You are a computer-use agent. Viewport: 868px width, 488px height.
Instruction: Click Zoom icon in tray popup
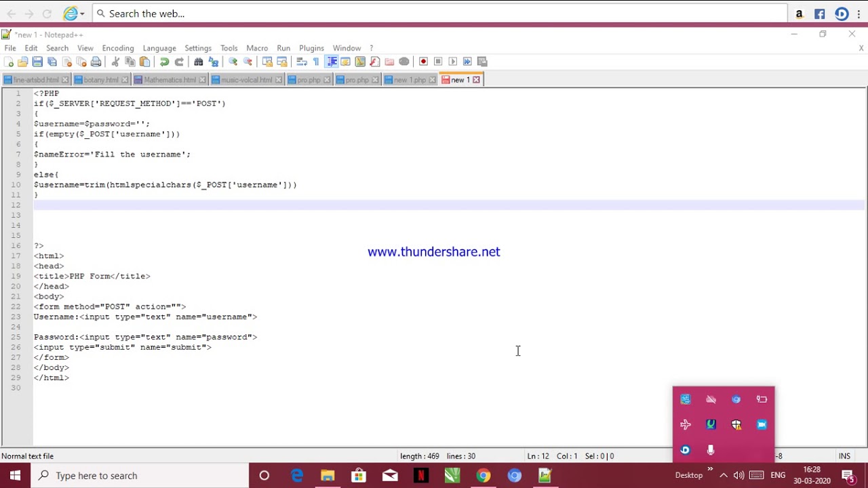pyautogui.click(x=762, y=425)
